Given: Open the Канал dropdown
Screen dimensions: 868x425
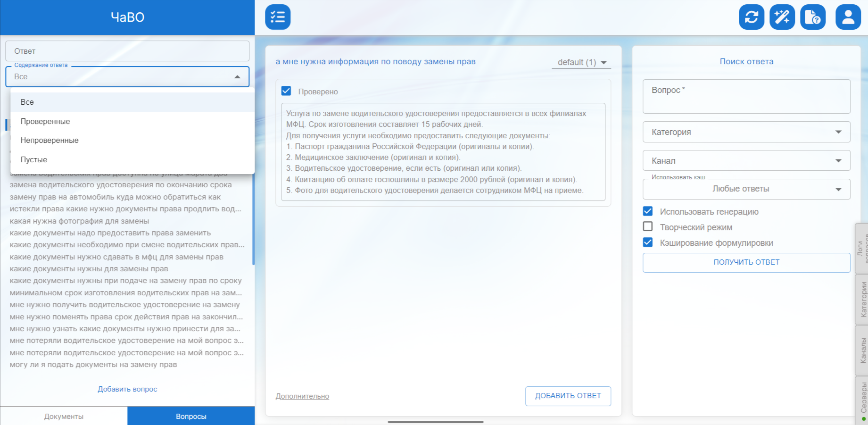Looking at the screenshot, I should 746,161.
